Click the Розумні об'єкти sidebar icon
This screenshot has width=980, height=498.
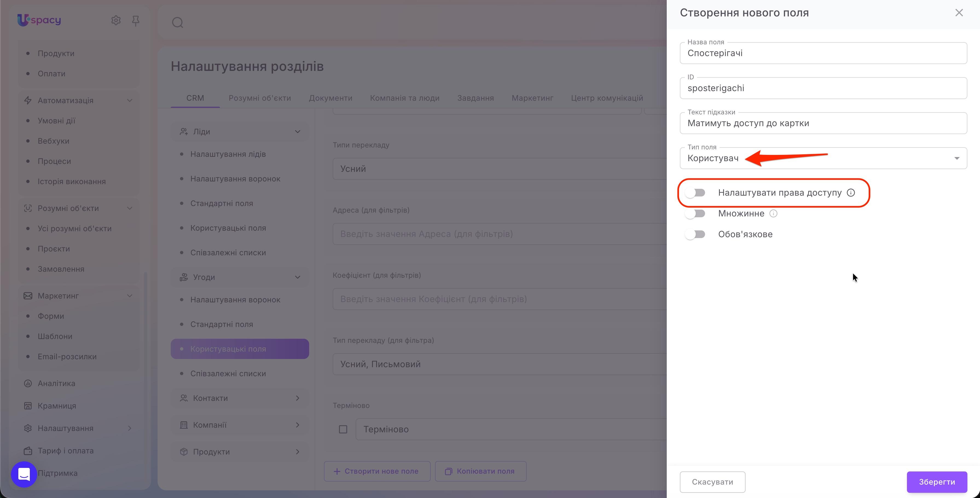[x=28, y=209]
